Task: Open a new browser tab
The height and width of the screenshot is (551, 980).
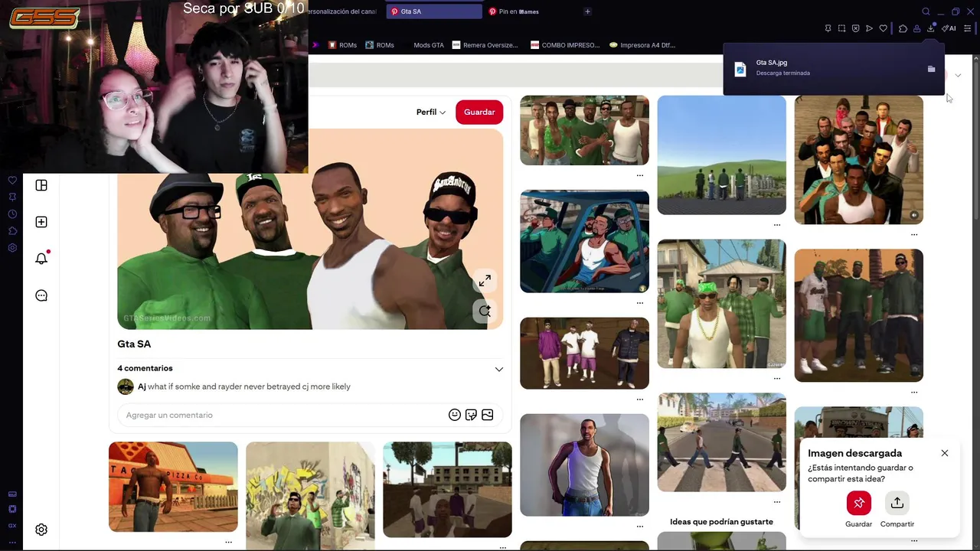Action: click(x=587, y=11)
